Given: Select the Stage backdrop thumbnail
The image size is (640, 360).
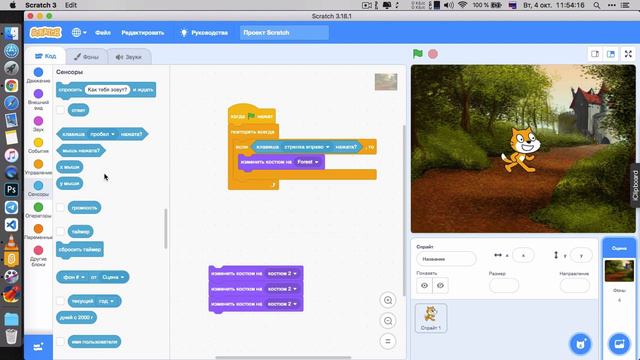Looking at the screenshot, I should pos(619,270).
